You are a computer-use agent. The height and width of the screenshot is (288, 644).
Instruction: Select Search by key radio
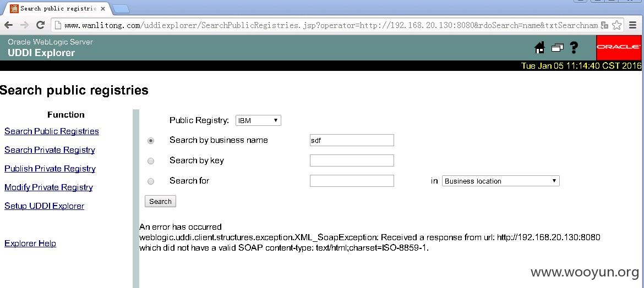click(151, 161)
